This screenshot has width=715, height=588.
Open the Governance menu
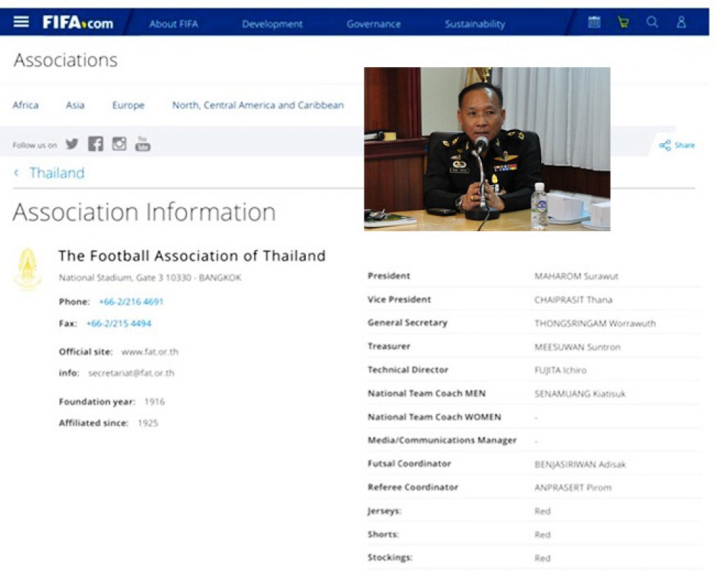point(374,24)
